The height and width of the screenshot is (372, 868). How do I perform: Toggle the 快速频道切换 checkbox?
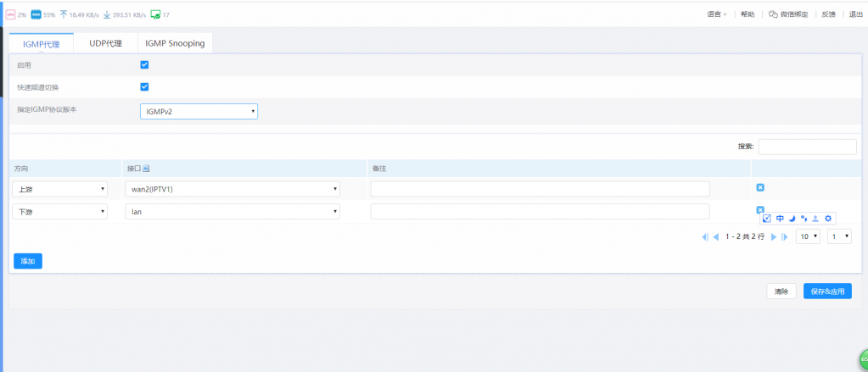click(x=144, y=86)
